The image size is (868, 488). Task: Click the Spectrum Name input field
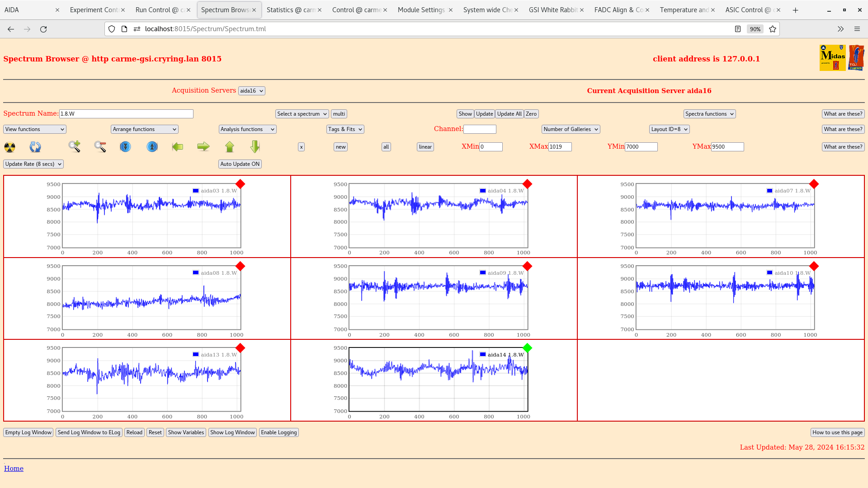(x=126, y=114)
